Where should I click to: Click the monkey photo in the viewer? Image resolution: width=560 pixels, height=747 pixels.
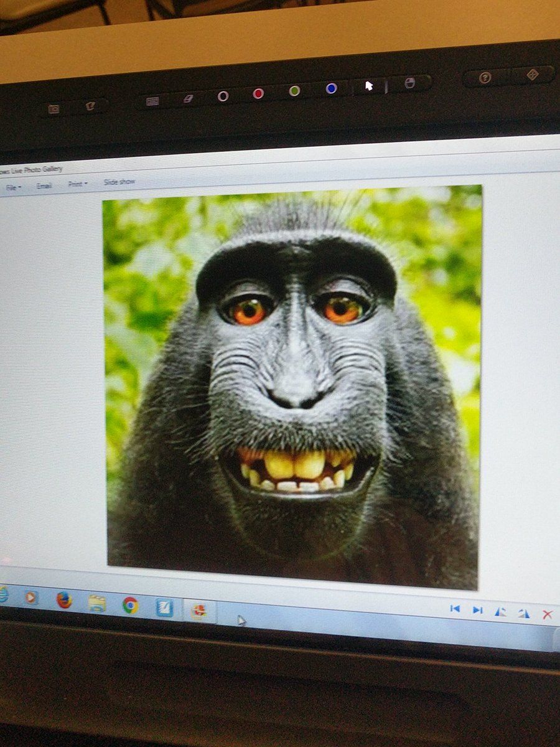click(292, 386)
